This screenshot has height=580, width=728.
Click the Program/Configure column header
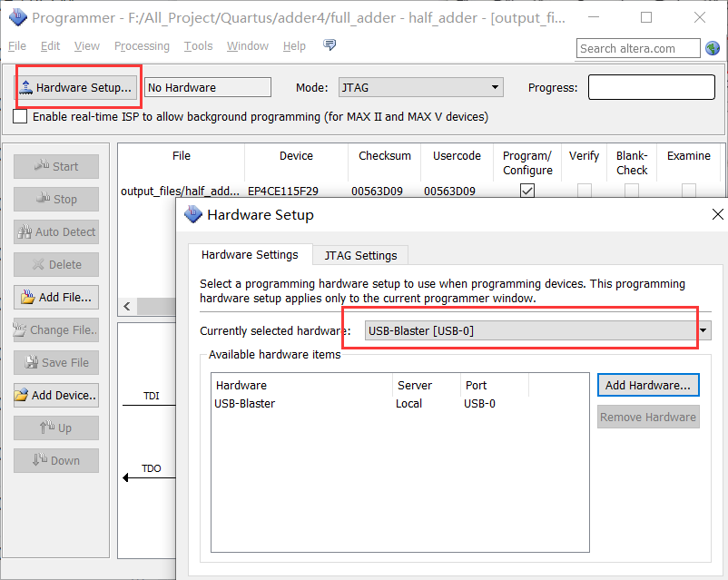coord(527,162)
